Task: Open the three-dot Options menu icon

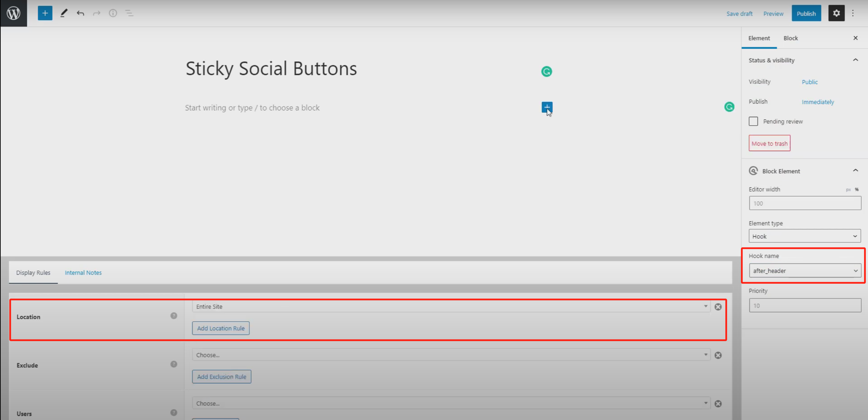Action: click(x=853, y=13)
